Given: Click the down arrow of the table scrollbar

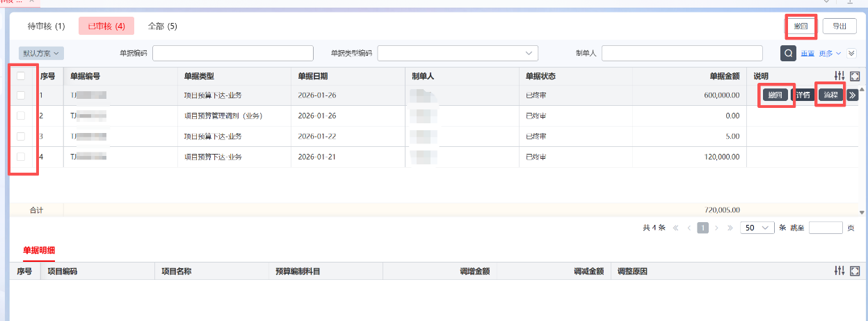Looking at the screenshot, I should pyautogui.click(x=862, y=210).
